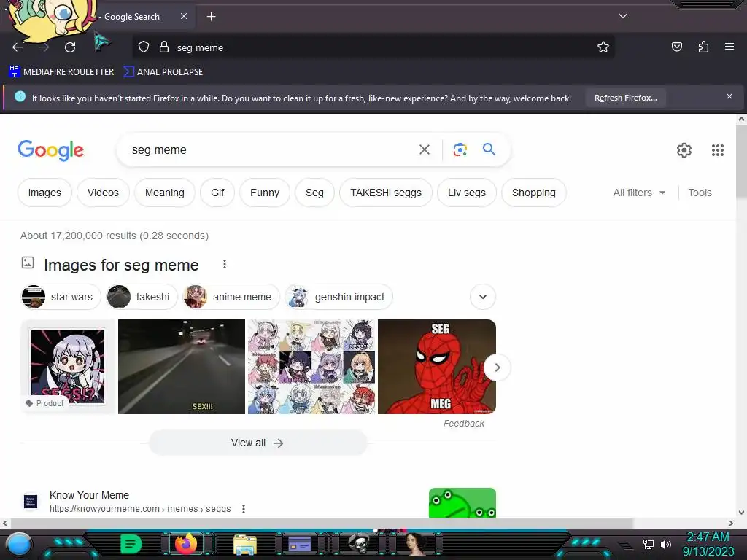Open the Google apps grid icon
The image size is (747, 560).
tap(718, 150)
